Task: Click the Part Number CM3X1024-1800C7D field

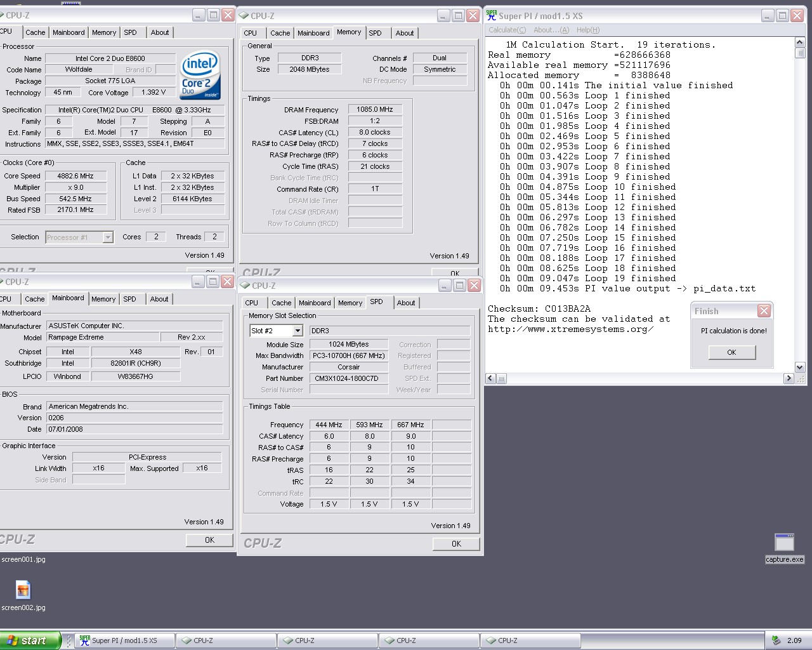Action: [349, 378]
